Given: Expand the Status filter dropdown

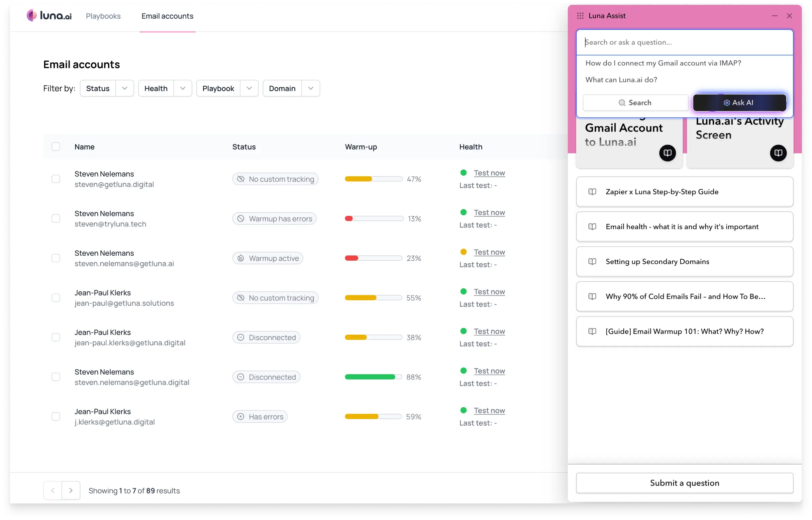Looking at the screenshot, I should click(x=124, y=88).
